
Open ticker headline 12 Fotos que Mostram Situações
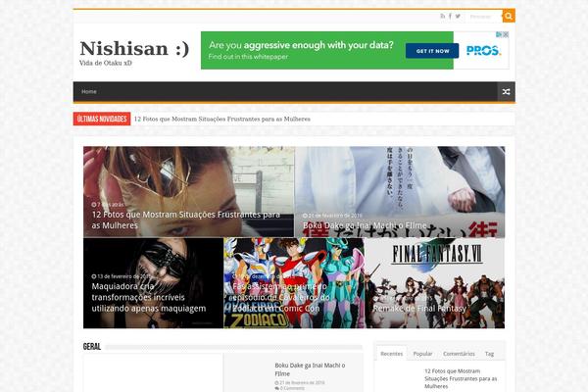point(222,119)
